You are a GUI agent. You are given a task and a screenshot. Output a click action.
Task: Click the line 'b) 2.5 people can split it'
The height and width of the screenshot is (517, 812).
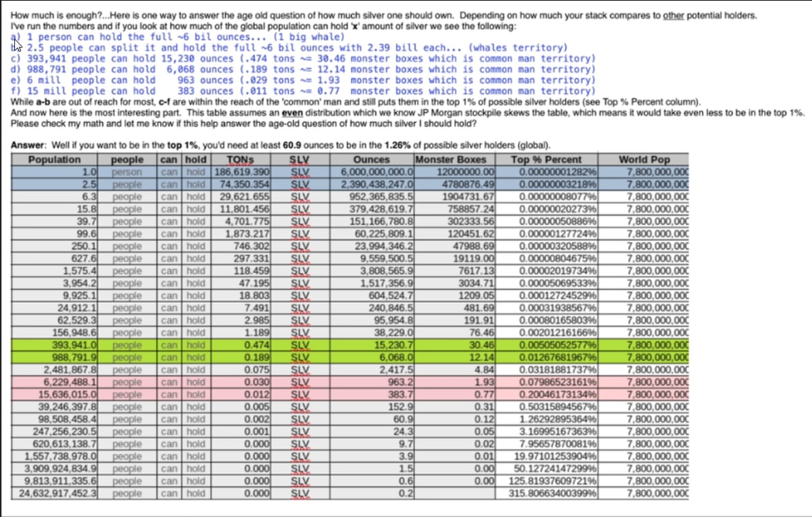click(x=289, y=48)
